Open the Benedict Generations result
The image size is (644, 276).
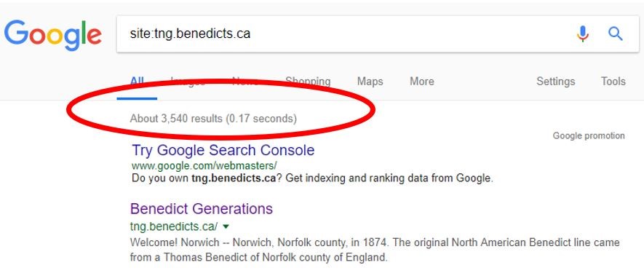coord(202,209)
